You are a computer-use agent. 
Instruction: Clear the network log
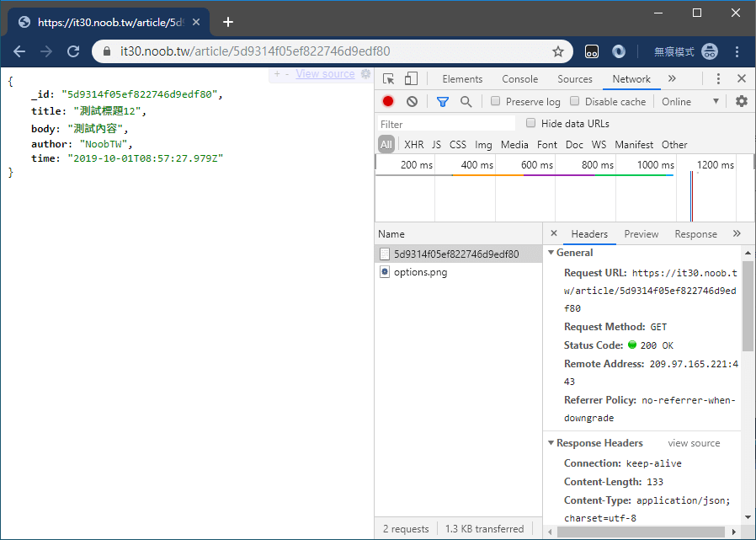pyautogui.click(x=412, y=101)
